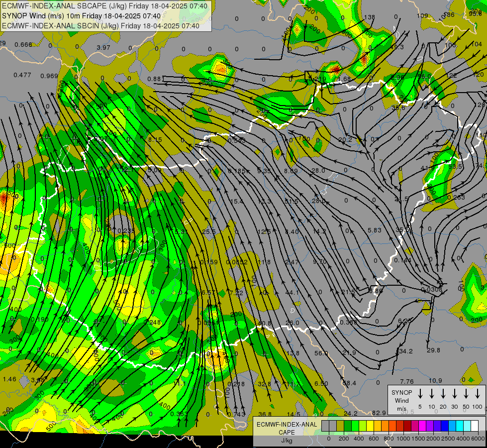Image resolution: width=487 pixels, height=448 pixels.
Task: Pick the white swatch ending CAPE legend
Action: 474,426
